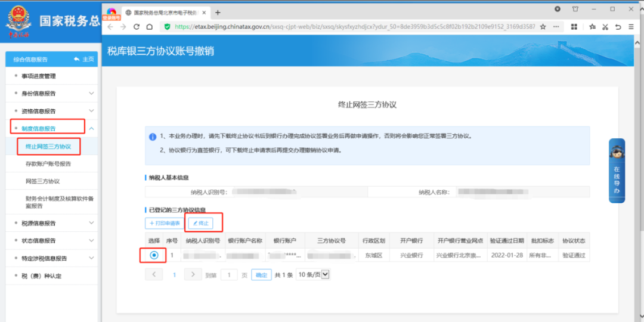
Task: Collapse the 制度信息报告 sidebar section
Action: click(91, 128)
